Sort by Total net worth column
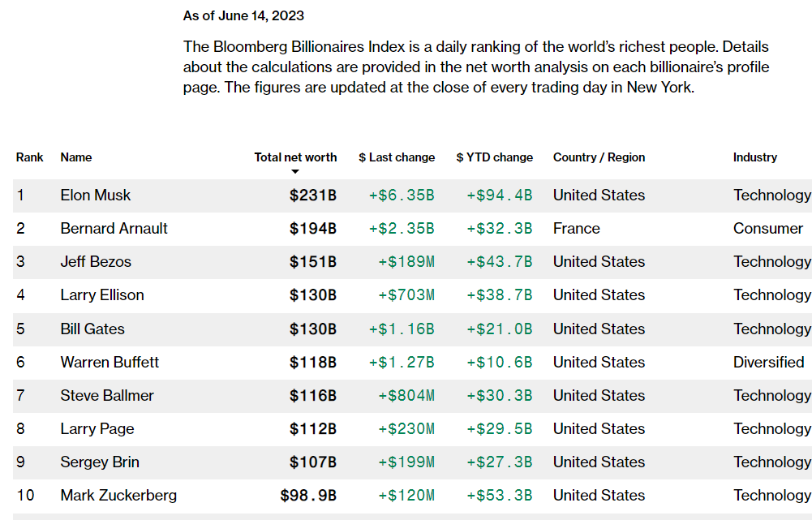Viewport: 812px width, 520px height. [x=295, y=157]
